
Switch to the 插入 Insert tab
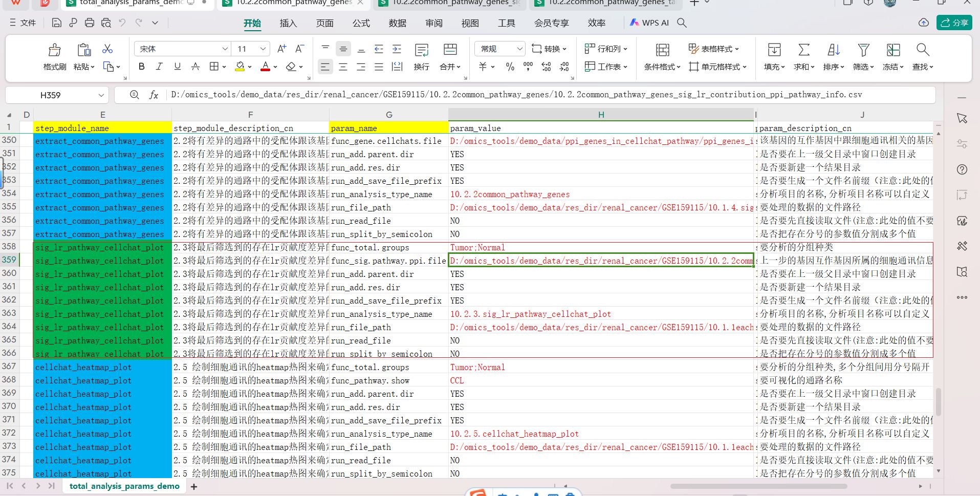pyautogui.click(x=288, y=23)
